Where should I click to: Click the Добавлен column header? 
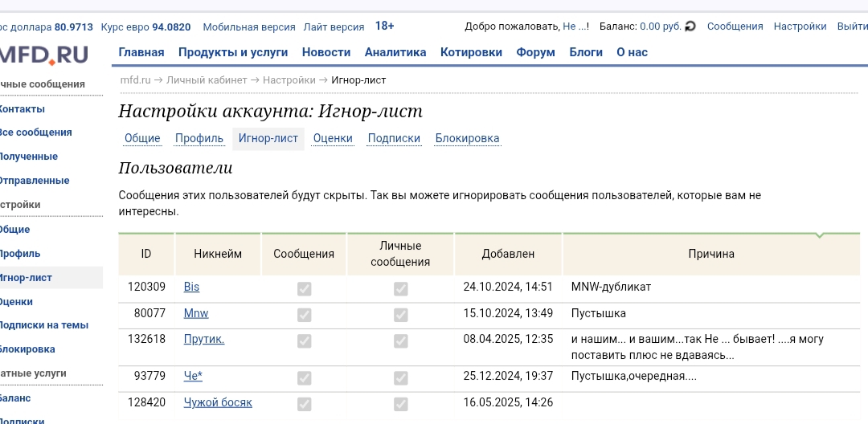[x=508, y=254]
